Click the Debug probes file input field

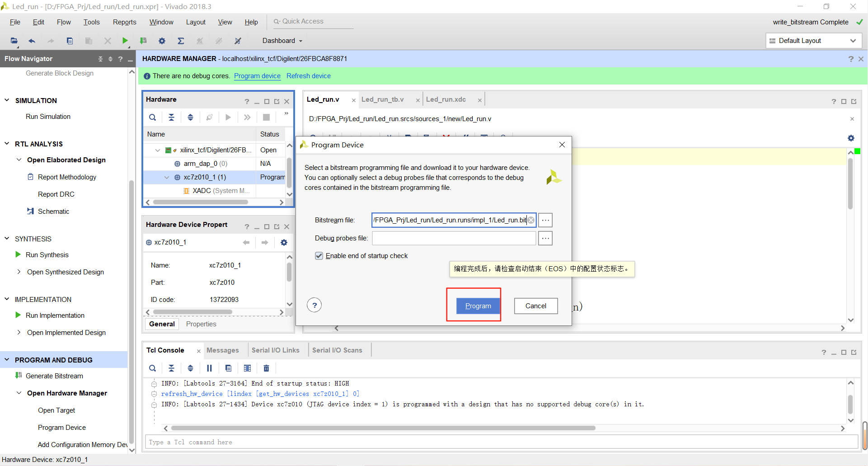coord(454,238)
